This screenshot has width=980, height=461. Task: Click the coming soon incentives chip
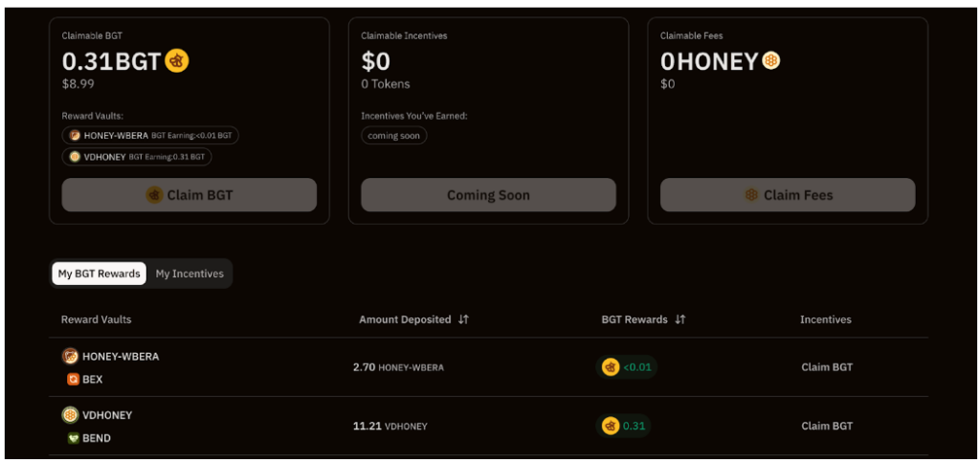tap(394, 136)
